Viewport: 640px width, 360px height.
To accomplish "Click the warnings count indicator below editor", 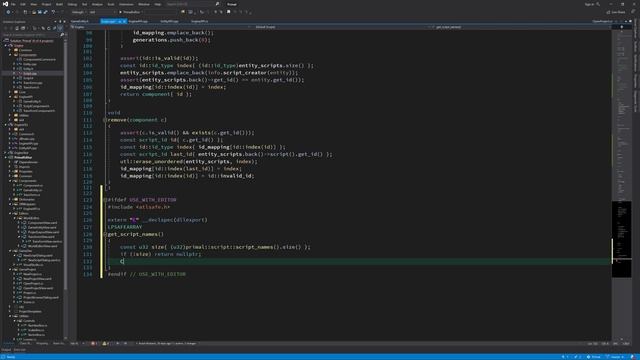I will tap(105, 344).
